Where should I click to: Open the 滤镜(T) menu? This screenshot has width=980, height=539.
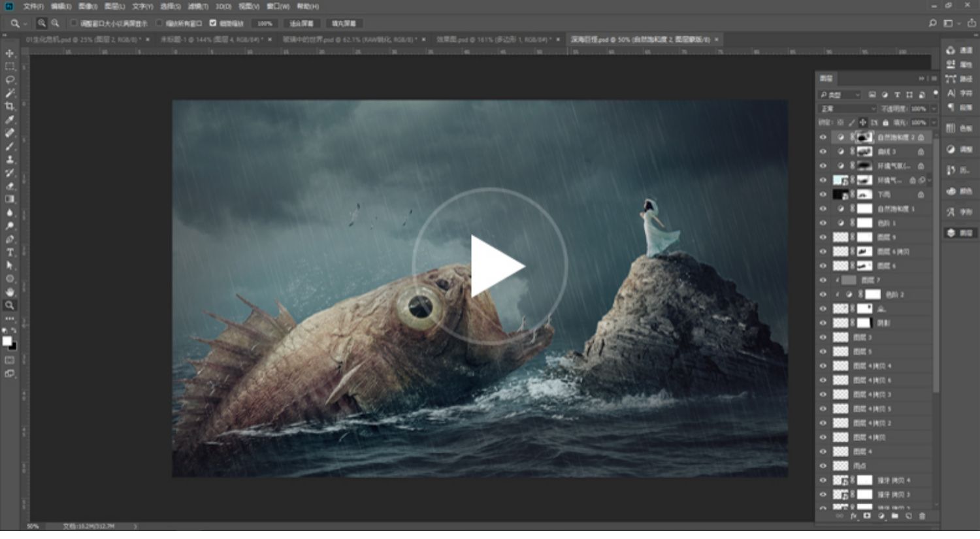point(197,7)
